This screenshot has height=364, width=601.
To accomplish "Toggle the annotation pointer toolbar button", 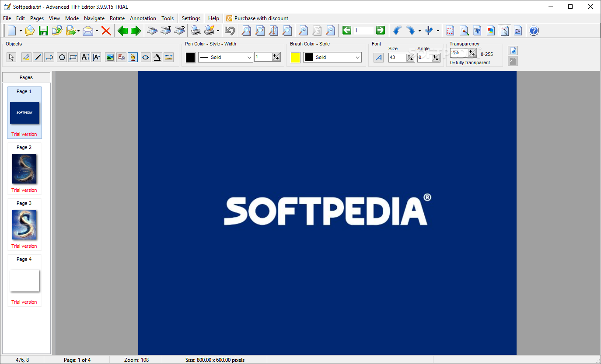I will pyautogui.click(x=505, y=31).
